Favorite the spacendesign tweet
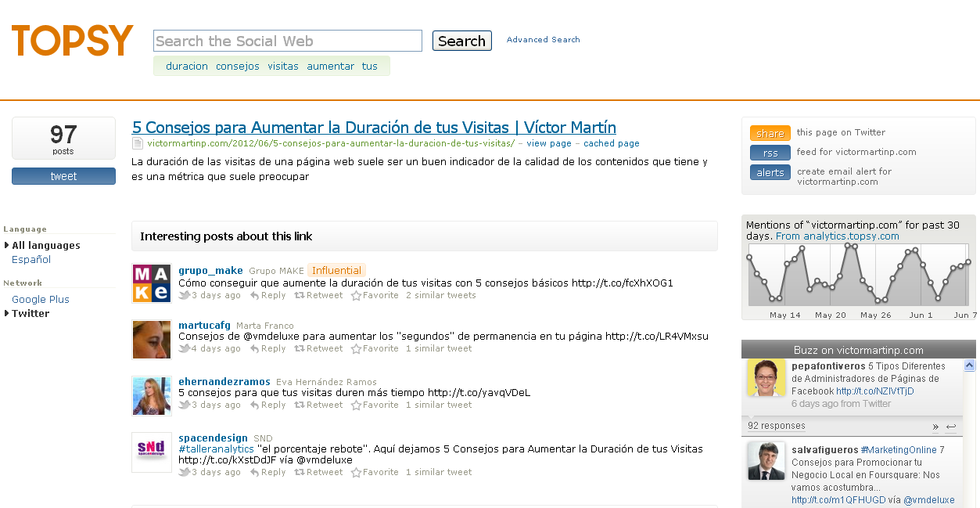980x508 pixels. pos(375,473)
